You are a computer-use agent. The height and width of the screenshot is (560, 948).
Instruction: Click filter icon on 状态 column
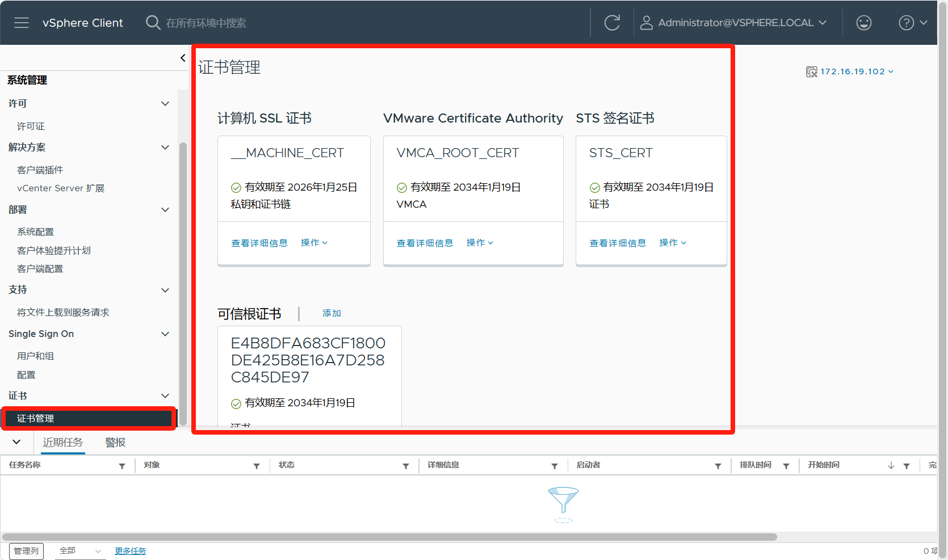tap(406, 466)
